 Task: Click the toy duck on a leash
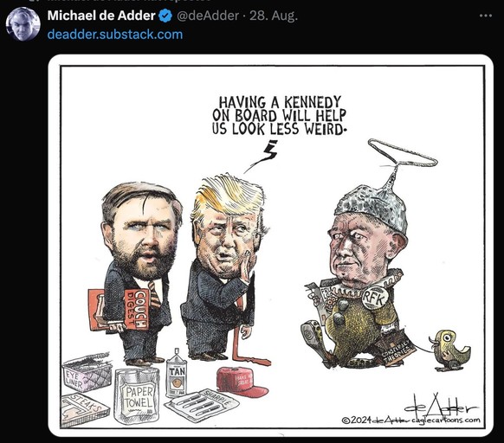coord(449,350)
